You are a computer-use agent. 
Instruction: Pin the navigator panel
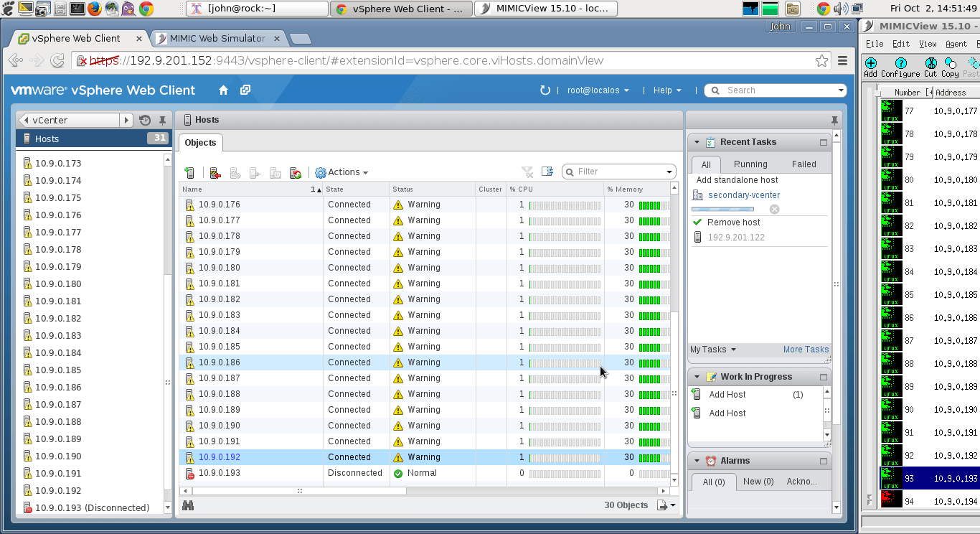pos(163,121)
